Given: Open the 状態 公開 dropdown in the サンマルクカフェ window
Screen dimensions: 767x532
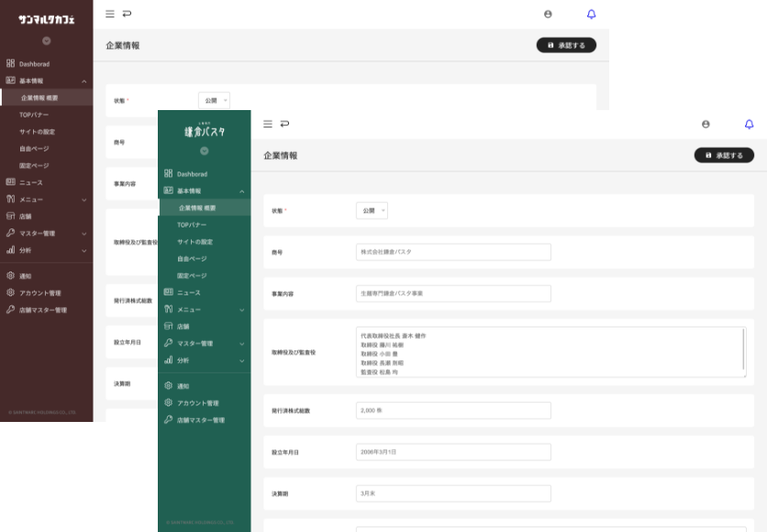Looking at the screenshot, I should (215, 101).
